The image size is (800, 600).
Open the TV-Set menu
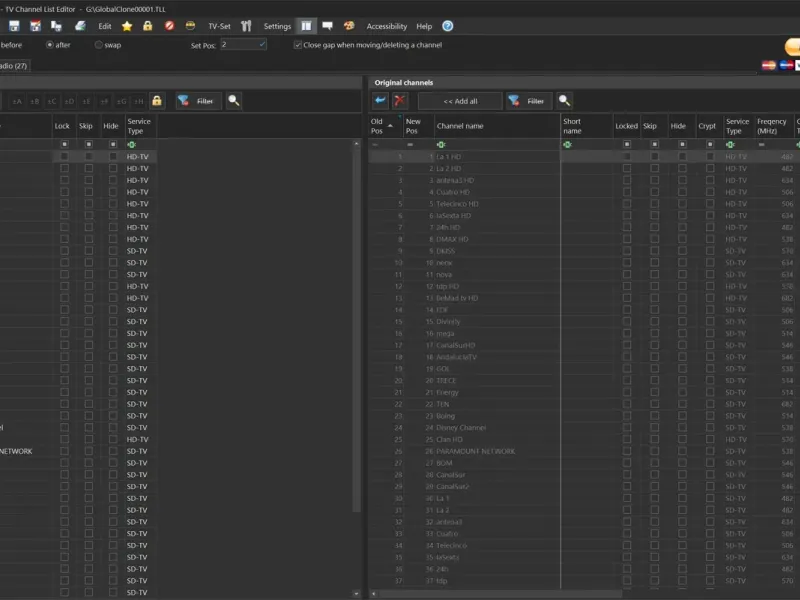point(219,26)
